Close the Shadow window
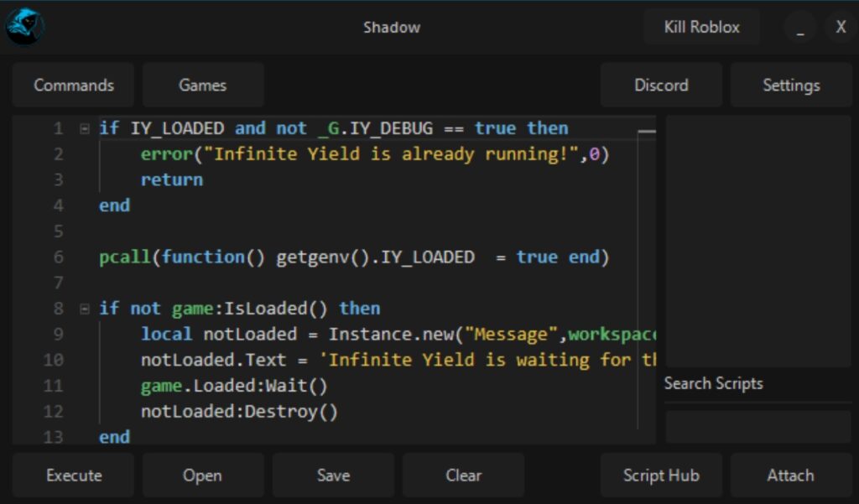The height and width of the screenshot is (504, 859). click(x=841, y=27)
